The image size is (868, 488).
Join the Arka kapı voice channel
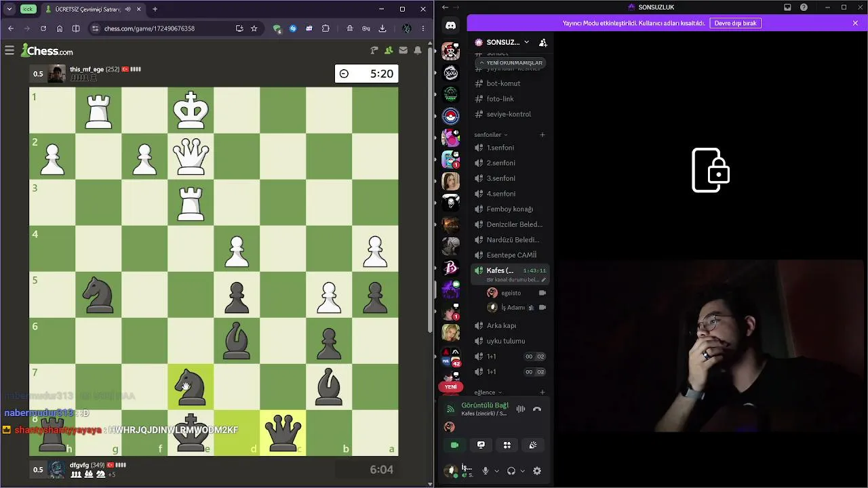click(x=510, y=325)
